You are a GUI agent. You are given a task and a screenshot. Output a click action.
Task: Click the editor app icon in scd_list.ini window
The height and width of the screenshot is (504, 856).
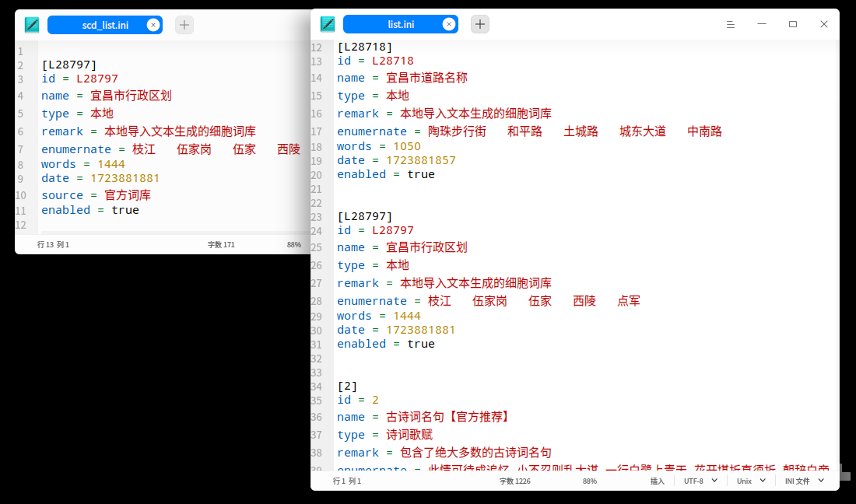(x=32, y=25)
